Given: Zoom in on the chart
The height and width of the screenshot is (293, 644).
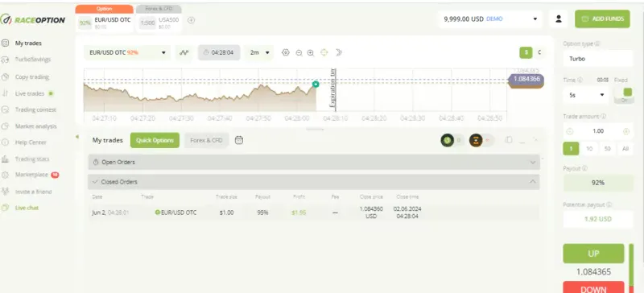Looking at the screenshot, I should (x=311, y=52).
